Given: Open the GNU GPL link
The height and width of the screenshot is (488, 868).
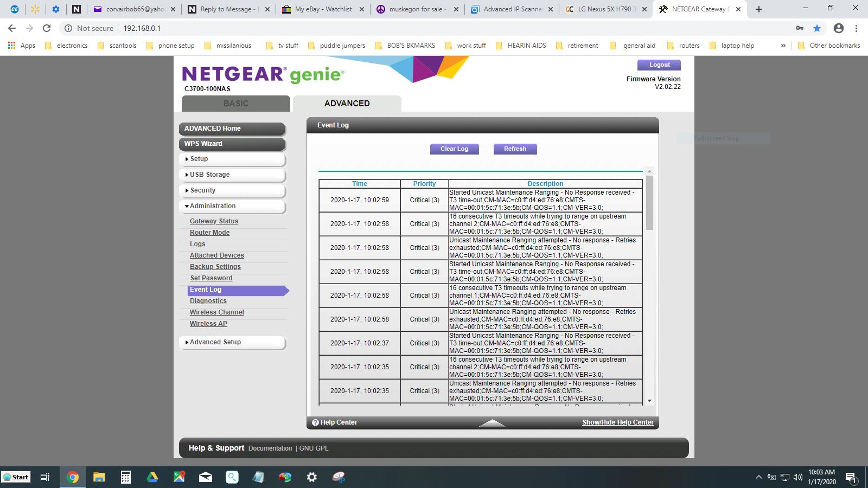Looking at the screenshot, I should [314, 448].
